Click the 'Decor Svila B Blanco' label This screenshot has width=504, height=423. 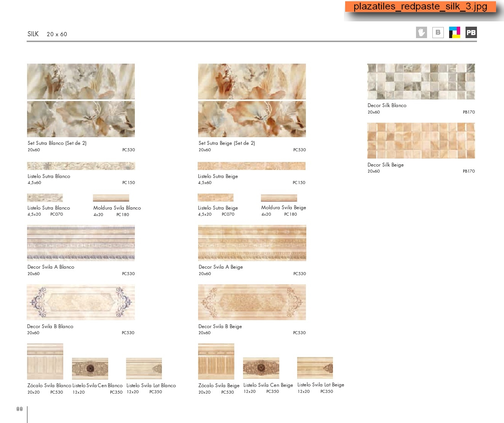tap(50, 327)
